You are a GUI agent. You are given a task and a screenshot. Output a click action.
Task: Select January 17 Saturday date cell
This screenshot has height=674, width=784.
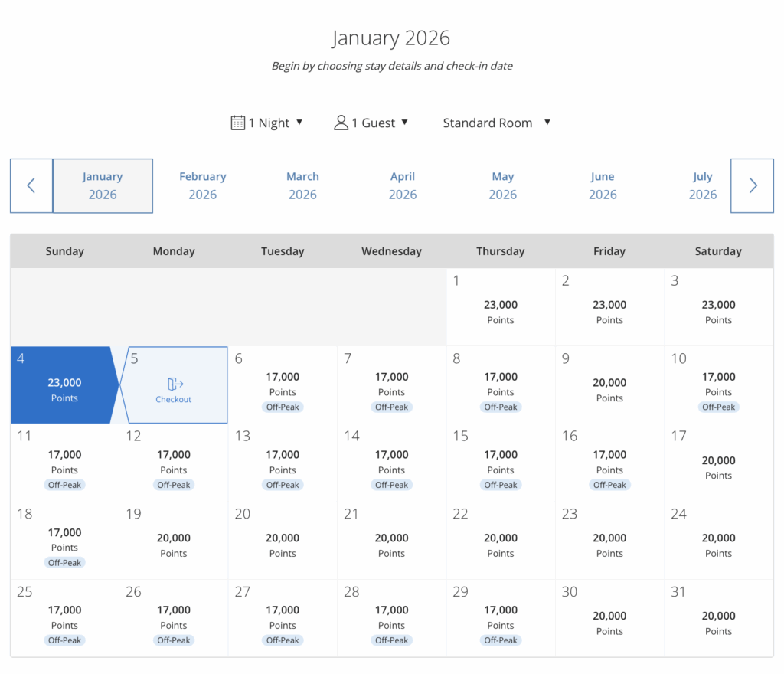point(718,463)
